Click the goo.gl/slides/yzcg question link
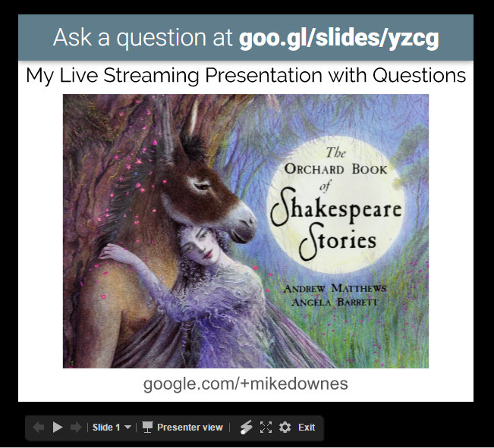This screenshot has width=494, height=448. tap(338, 39)
